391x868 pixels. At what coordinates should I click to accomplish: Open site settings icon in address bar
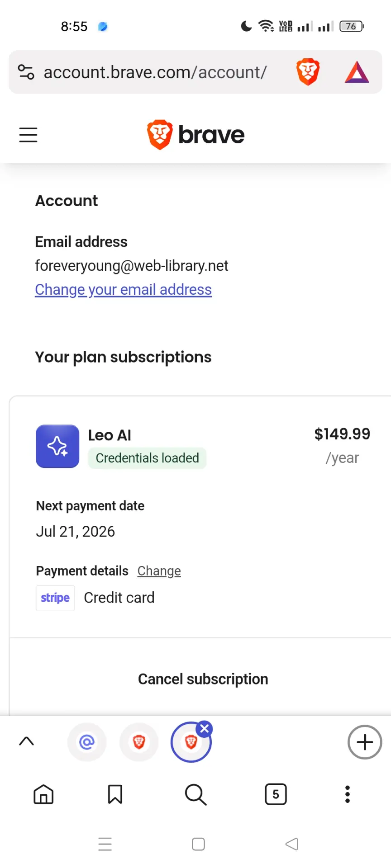point(26,72)
